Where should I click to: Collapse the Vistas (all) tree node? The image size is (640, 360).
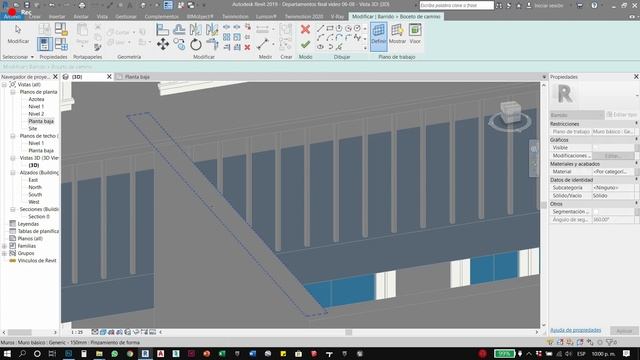click(4, 84)
